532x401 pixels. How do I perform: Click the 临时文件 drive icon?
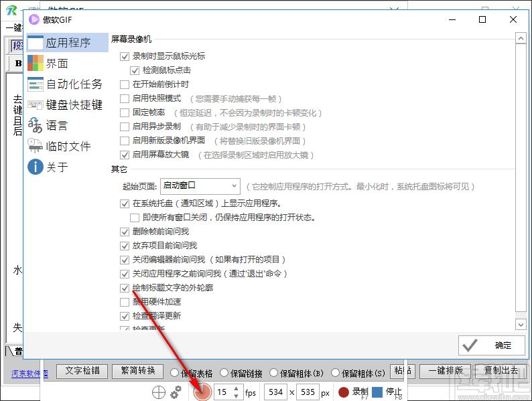click(x=36, y=146)
